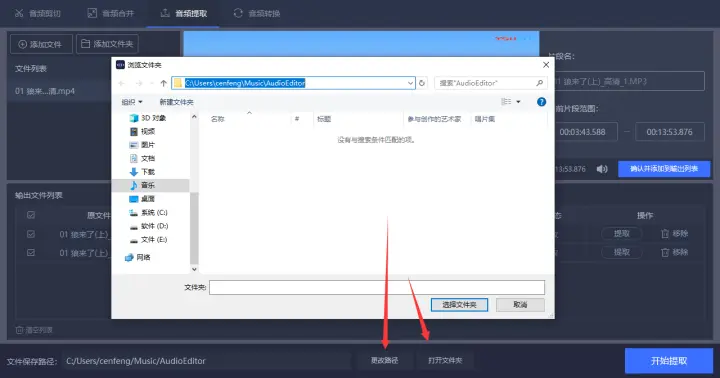Select the 音频提取 tab
The image size is (720, 378).
coord(184,13)
